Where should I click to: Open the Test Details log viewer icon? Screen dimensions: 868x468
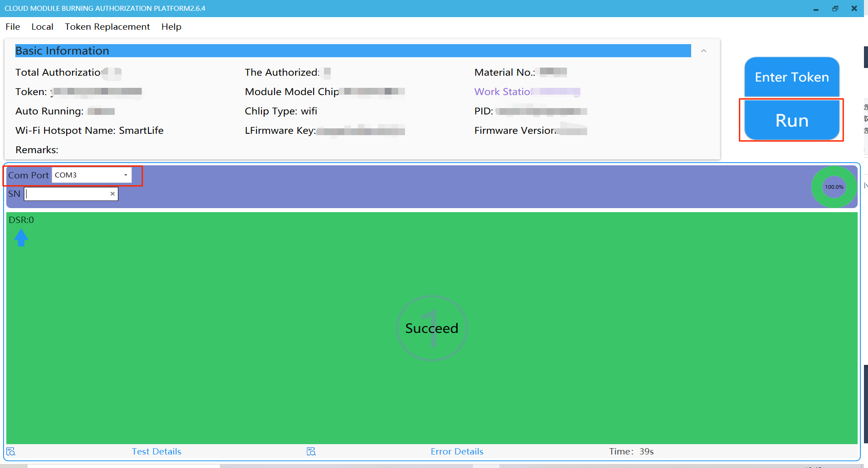11,451
